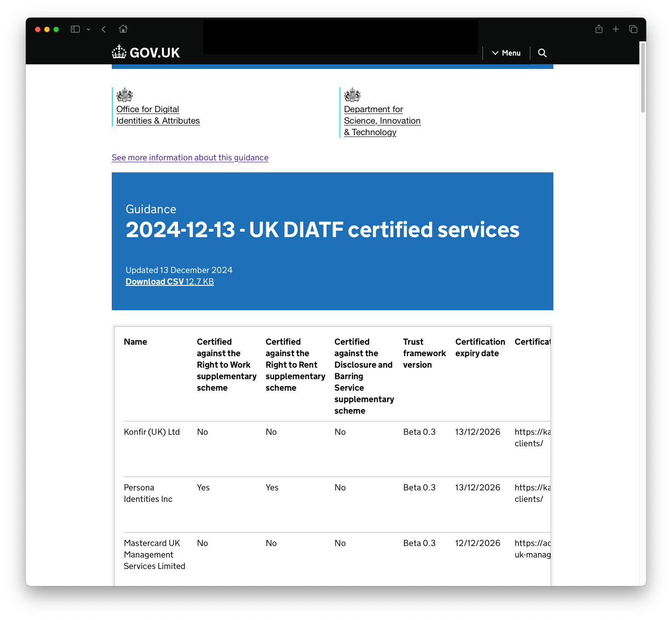Open 'See more information about this guidance'
This screenshot has width=672, height=620.
pyautogui.click(x=190, y=158)
